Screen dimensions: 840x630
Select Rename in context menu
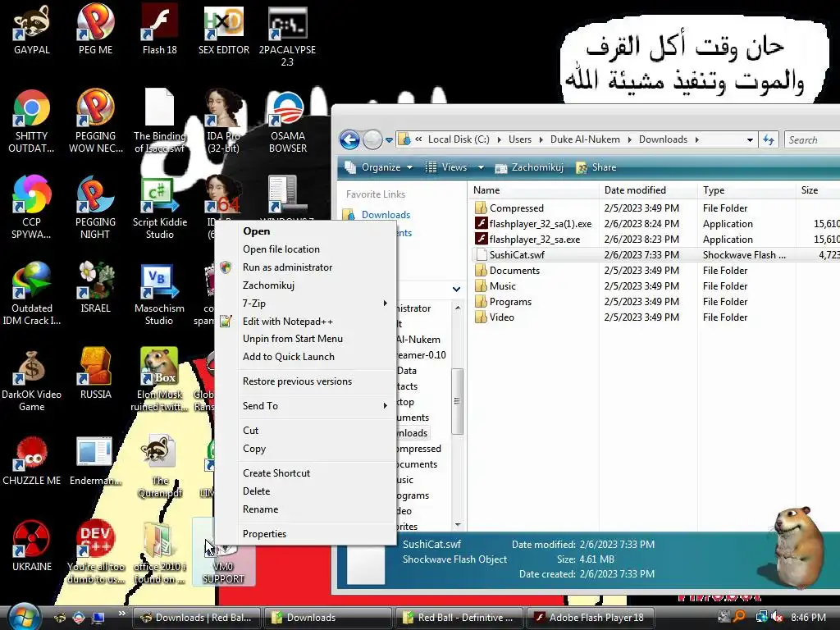(260, 509)
